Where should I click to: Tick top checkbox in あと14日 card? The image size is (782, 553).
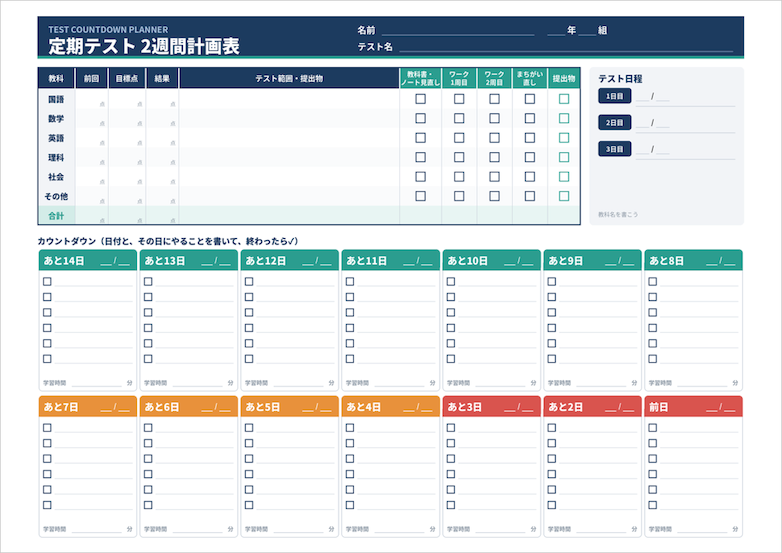47,281
